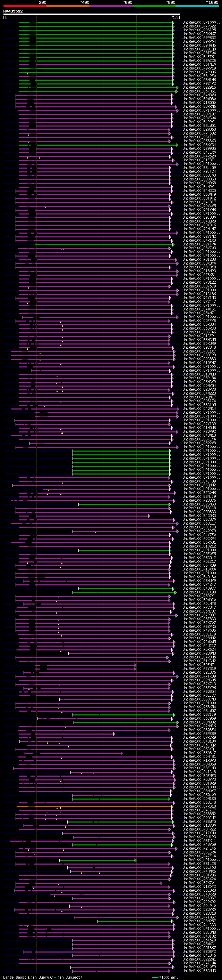This screenshot has height=980, width=222.
Task: Click the UniRef100_C6TML0 label
Action: pyautogui.click(x=199, y=64)
